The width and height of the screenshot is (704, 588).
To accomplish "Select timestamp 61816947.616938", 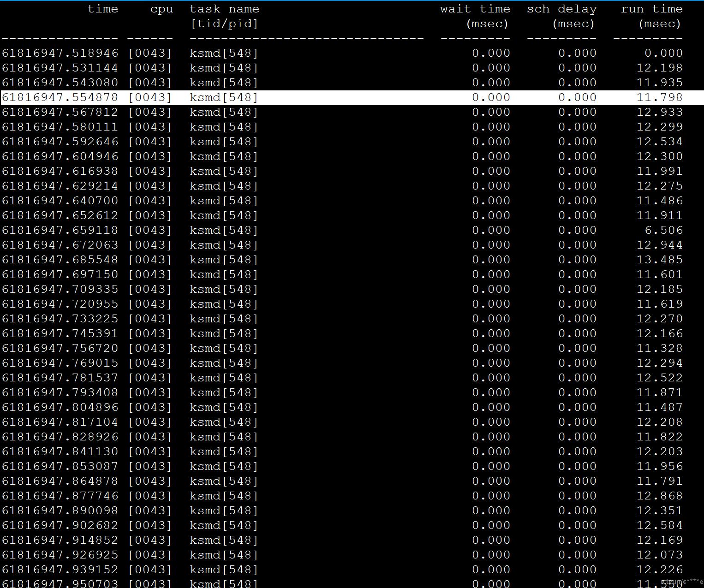I will click(60, 171).
